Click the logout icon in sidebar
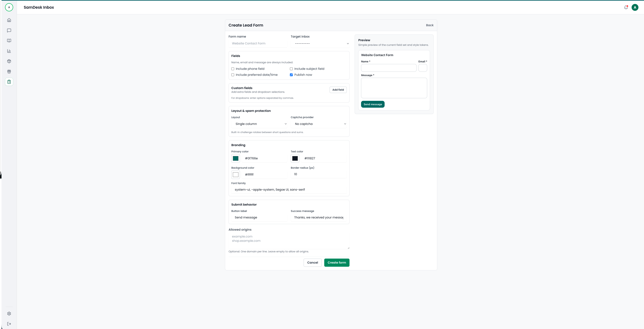 tap(9, 324)
